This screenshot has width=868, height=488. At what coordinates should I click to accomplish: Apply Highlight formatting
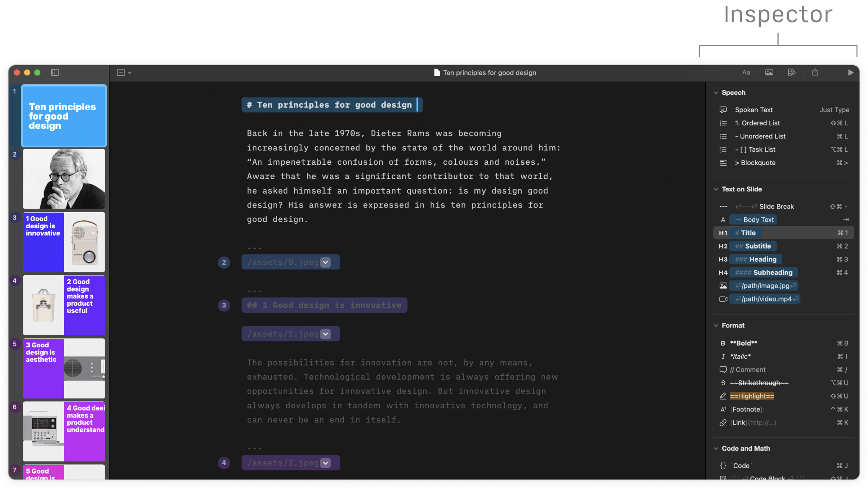tap(751, 396)
